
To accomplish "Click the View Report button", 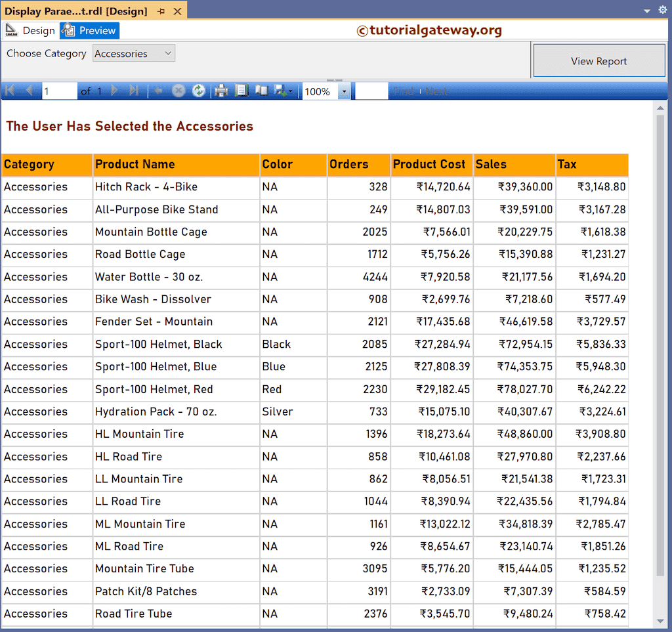I will 598,60.
